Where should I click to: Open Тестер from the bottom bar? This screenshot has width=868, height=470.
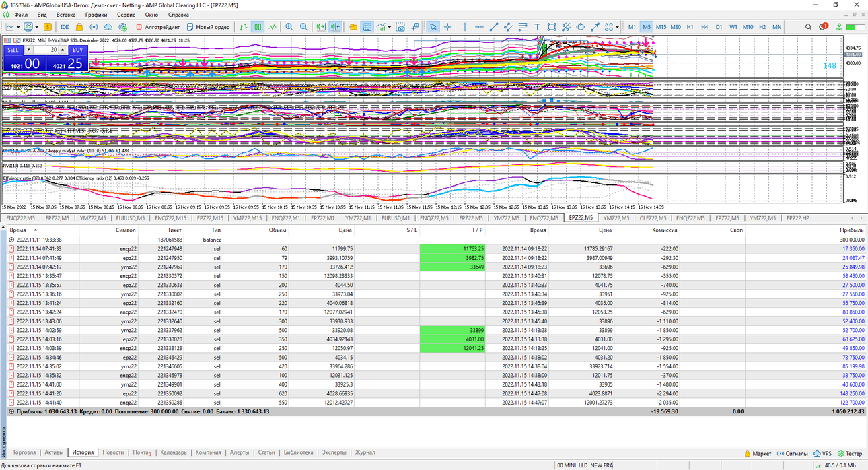pos(848,454)
